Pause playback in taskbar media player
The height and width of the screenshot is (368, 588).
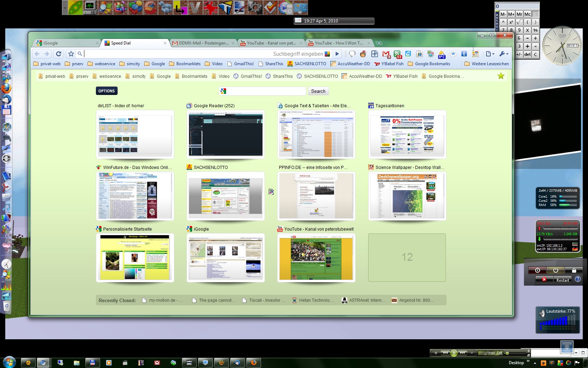click(x=454, y=353)
